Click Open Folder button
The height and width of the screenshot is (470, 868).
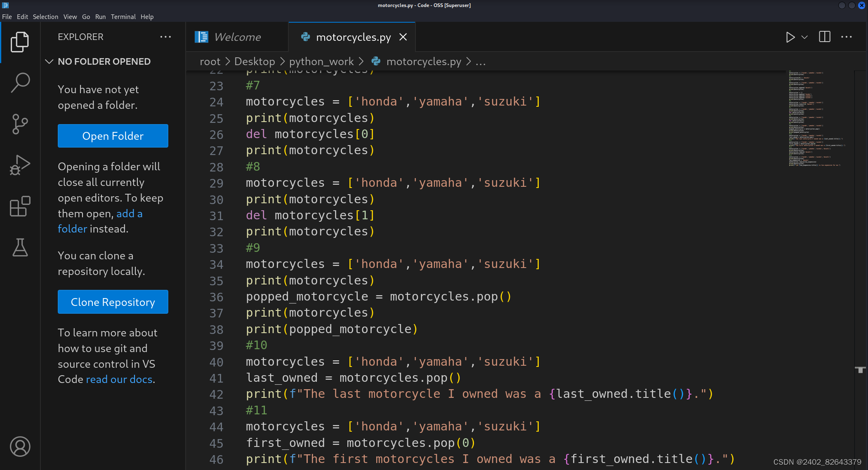pyautogui.click(x=113, y=136)
